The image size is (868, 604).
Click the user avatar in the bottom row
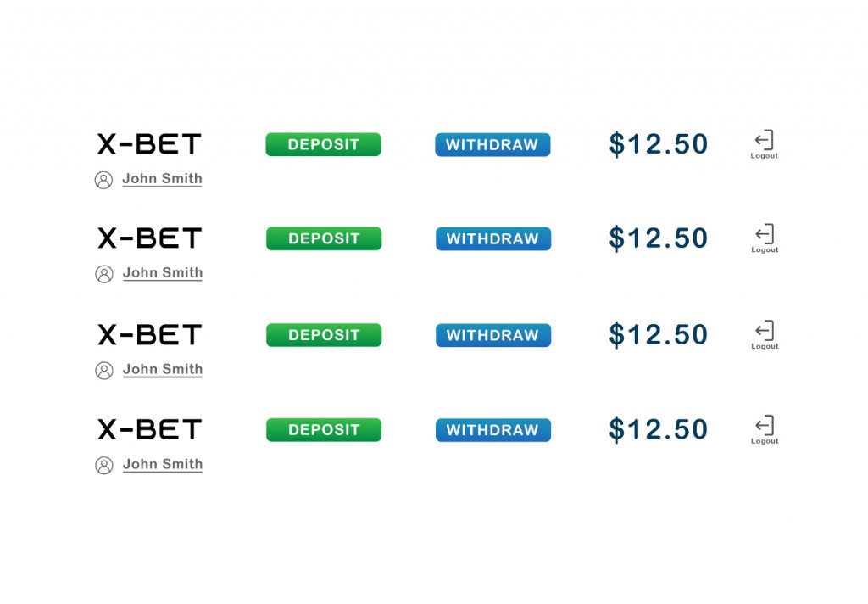(x=104, y=465)
